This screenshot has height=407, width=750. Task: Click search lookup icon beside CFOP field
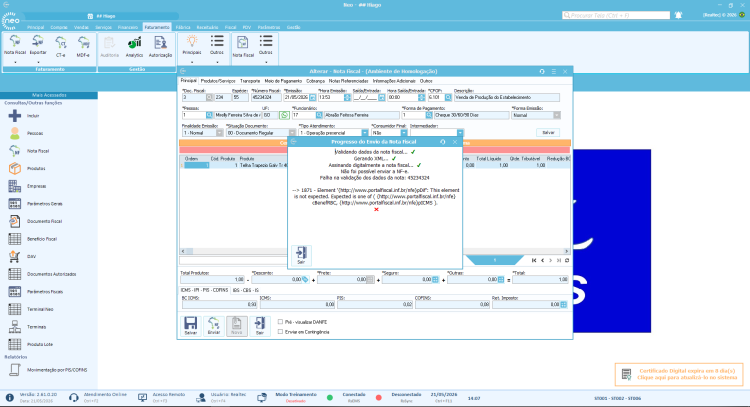coord(448,98)
